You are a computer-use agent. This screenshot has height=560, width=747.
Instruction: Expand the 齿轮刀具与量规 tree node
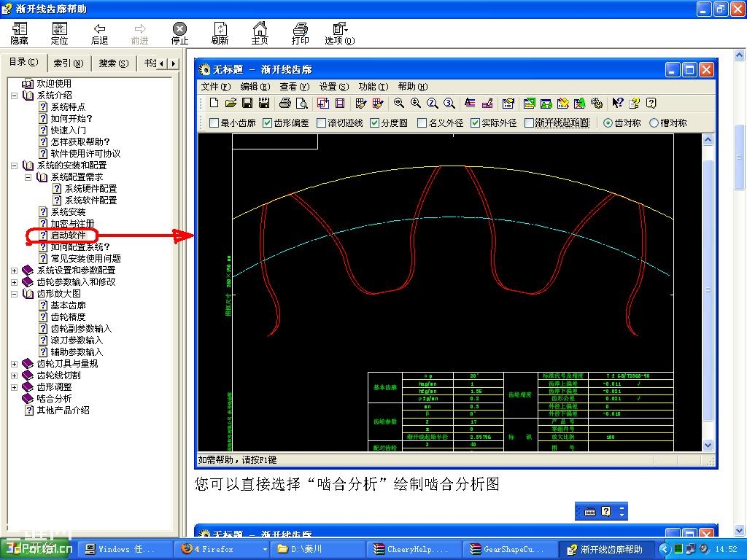15,364
